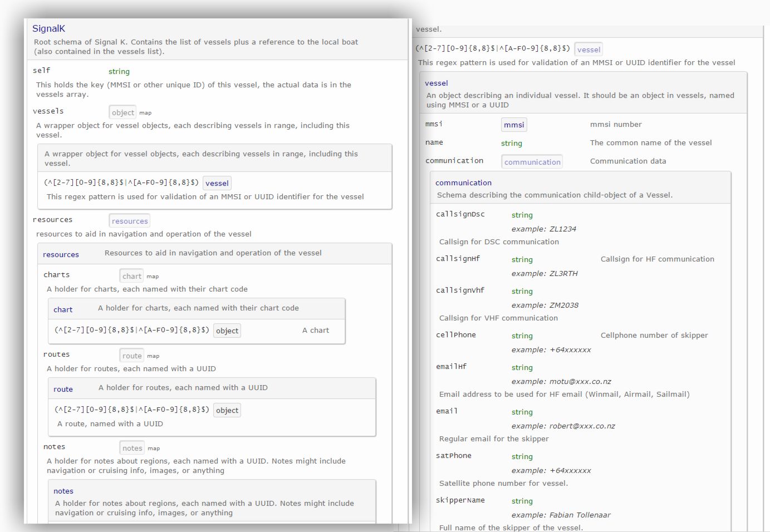Screen dimensions: 770x532
Task: Click the vessel header link in right panel
Action: pos(436,83)
